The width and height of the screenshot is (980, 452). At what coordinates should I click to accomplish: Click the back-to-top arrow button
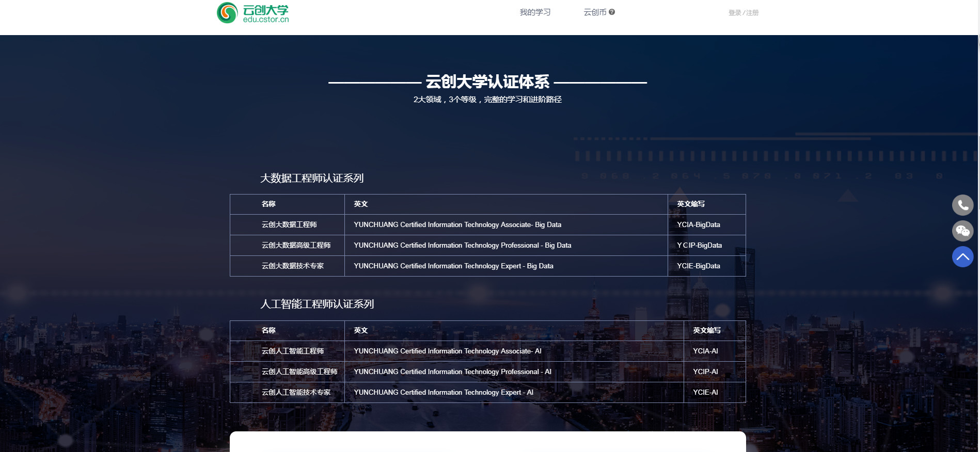[962, 256]
